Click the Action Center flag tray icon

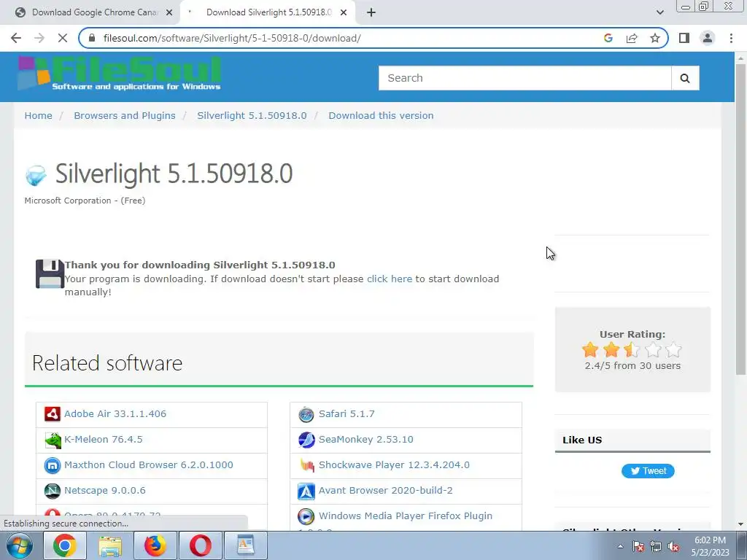[638, 547]
